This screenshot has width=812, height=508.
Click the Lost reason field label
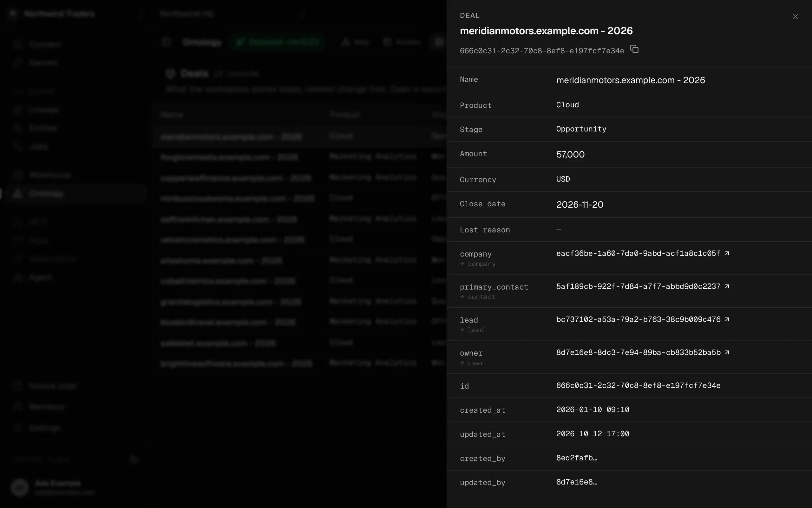click(x=485, y=230)
